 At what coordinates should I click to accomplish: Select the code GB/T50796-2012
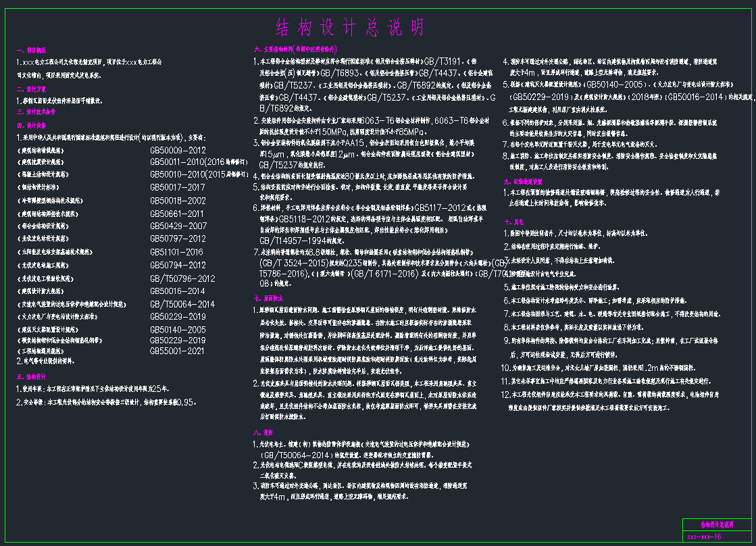point(182,278)
